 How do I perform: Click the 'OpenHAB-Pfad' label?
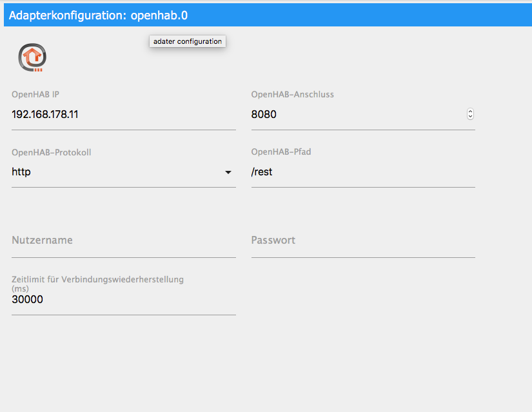pos(281,152)
